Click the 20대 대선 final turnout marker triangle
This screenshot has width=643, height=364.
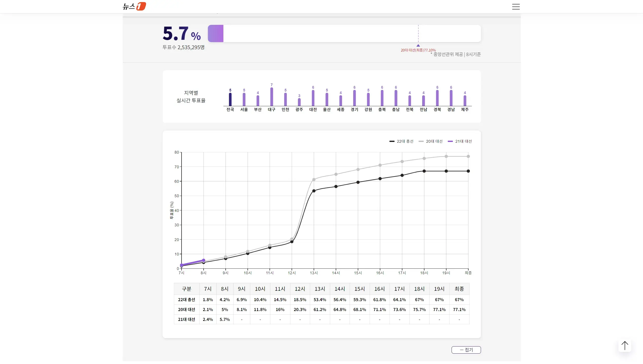coord(418,46)
